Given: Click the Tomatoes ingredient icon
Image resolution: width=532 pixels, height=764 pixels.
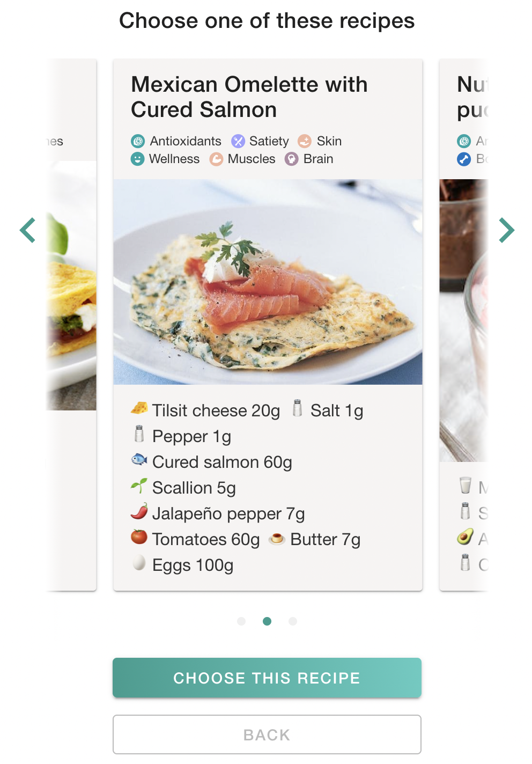Looking at the screenshot, I should [x=139, y=537].
